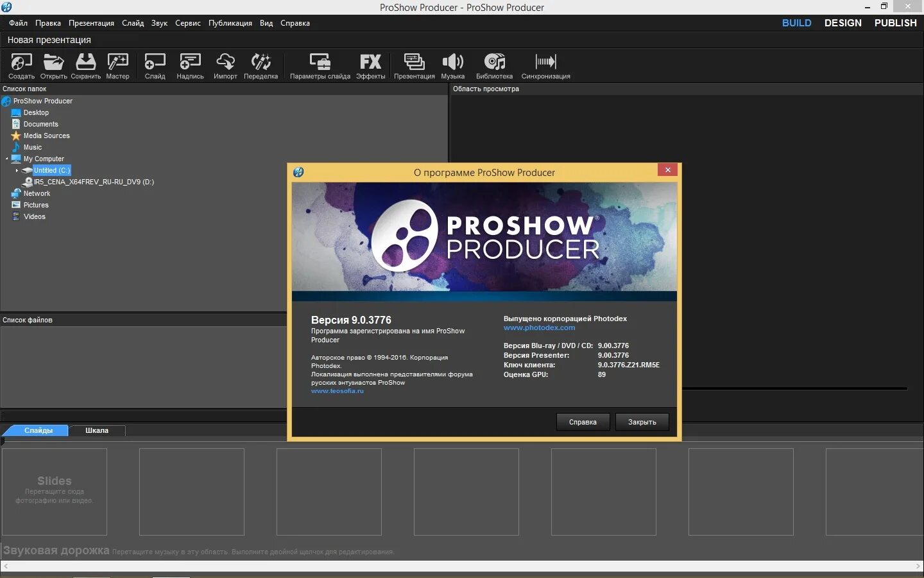Click the Сохранить (Save) toolbar icon
The width and height of the screenshot is (924, 578).
[85, 66]
